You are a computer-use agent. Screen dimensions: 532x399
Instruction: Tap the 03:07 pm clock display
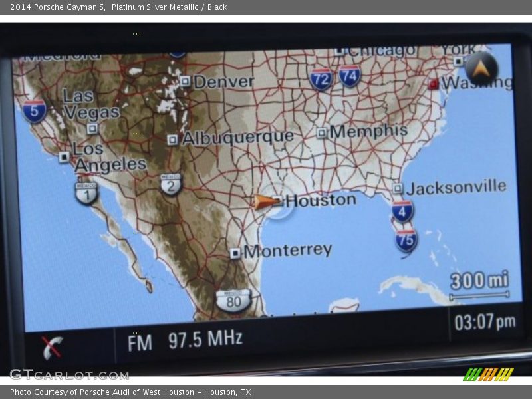(485, 322)
